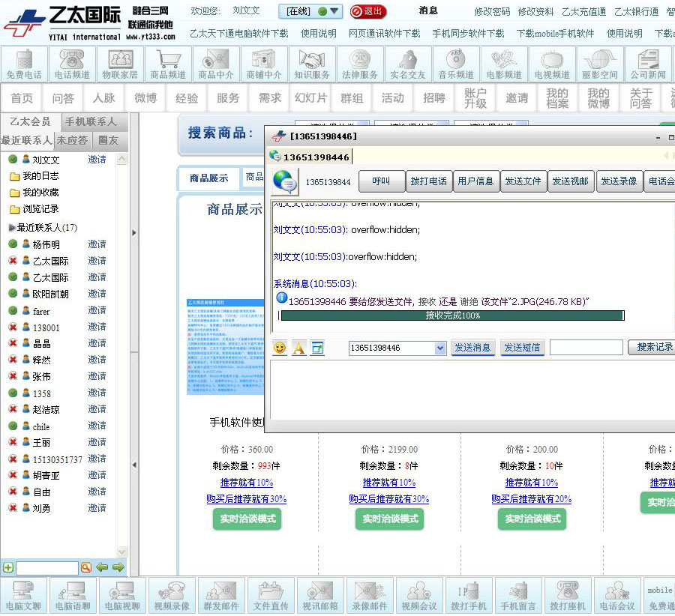Expand the 最近联系人(17) group

(11, 227)
